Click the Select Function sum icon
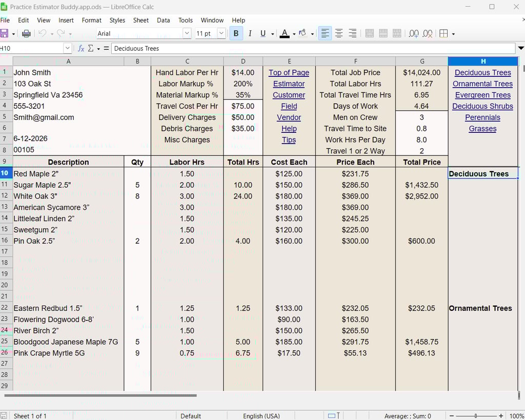 [x=91, y=48]
